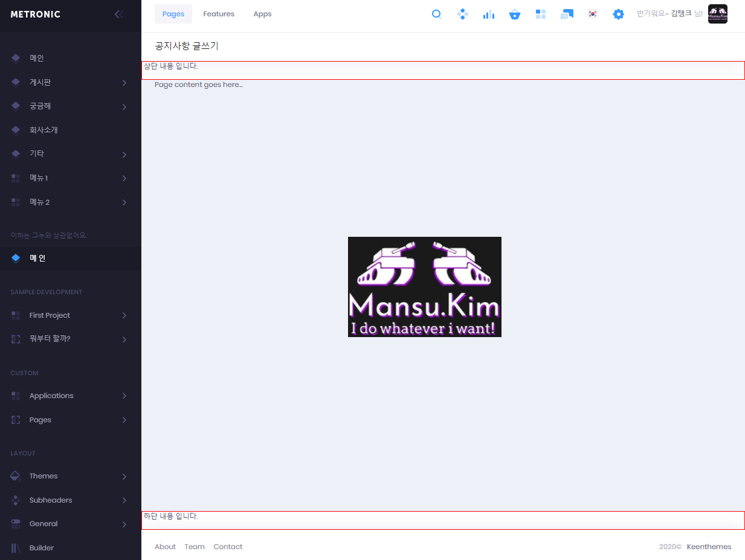
Task: Select the Korean flag language icon
Action: [593, 14]
